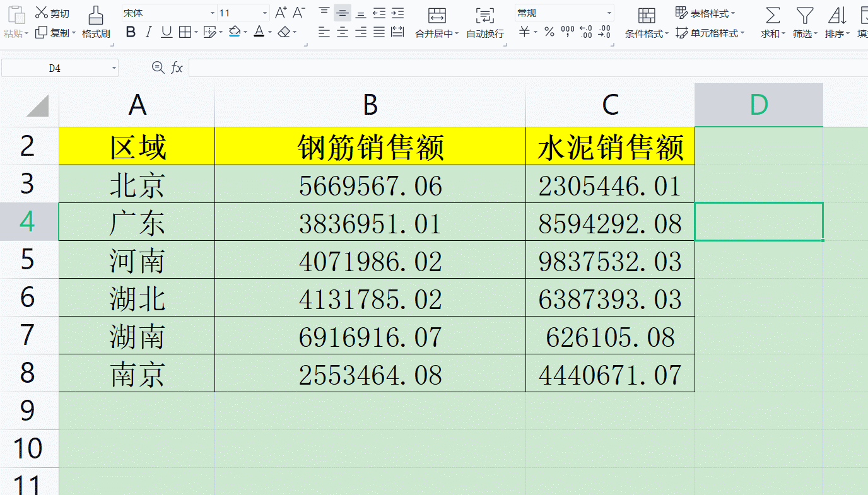
Task: Open the Table Style (表格样式) menu
Action: (705, 13)
